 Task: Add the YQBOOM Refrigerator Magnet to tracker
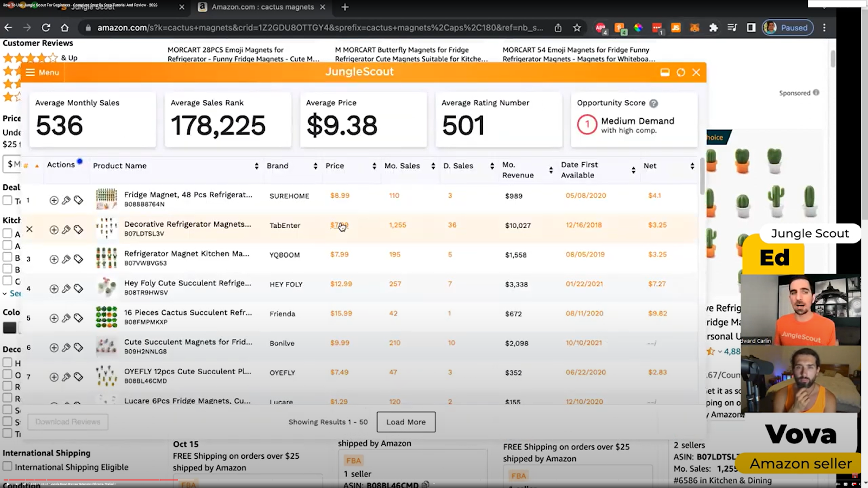click(54, 259)
